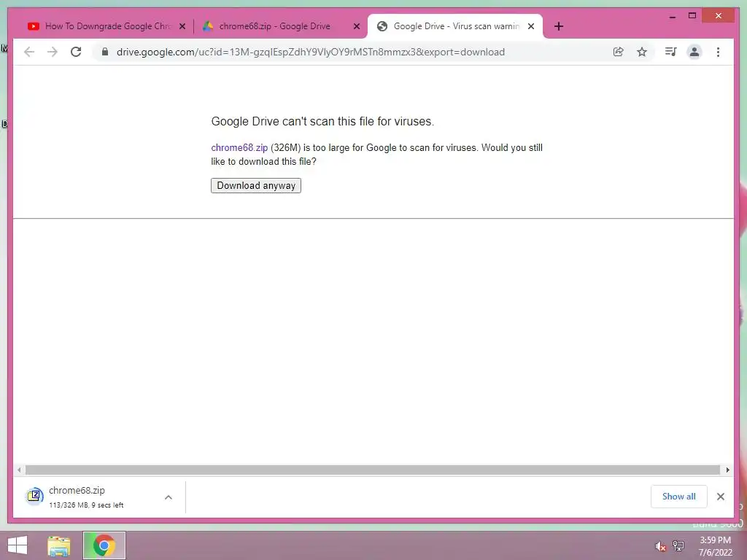Image resolution: width=747 pixels, height=560 pixels.
Task: Share this page icon in address bar
Action: pyautogui.click(x=618, y=52)
